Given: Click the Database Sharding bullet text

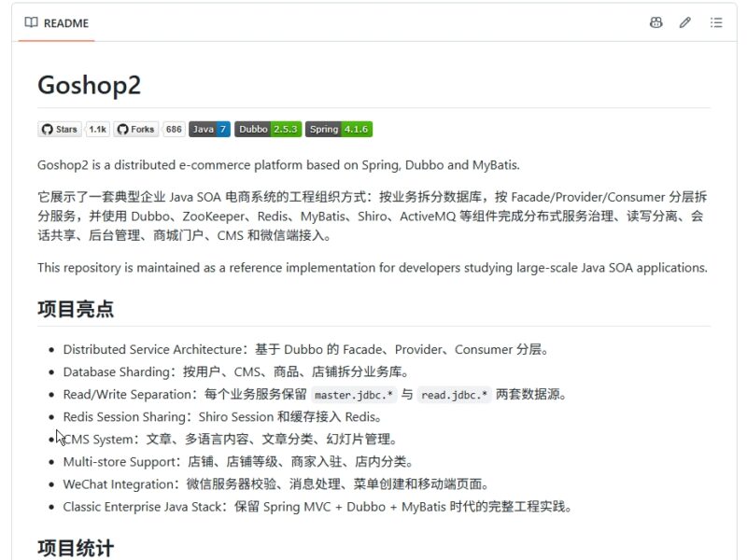Looking at the screenshot, I should tap(236, 371).
